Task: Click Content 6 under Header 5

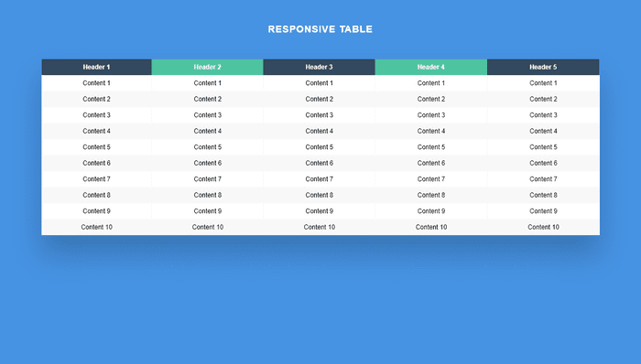Action: (x=543, y=163)
